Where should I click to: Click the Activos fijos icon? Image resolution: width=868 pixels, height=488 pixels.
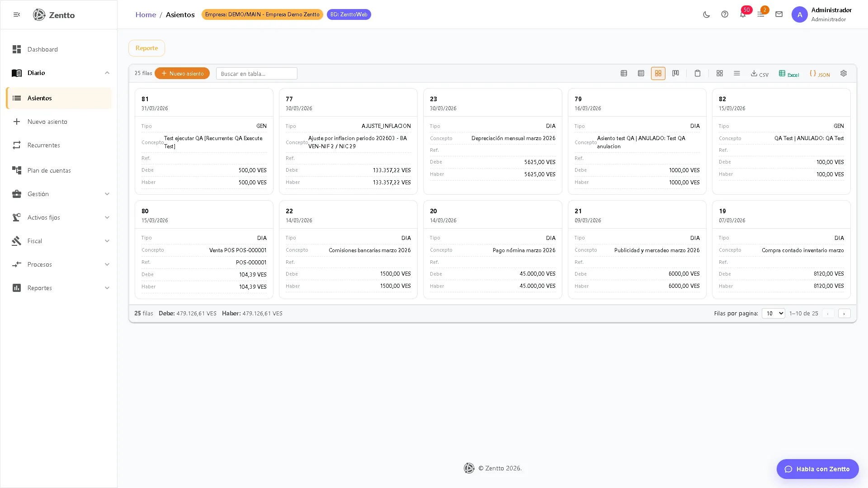[17, 217]
